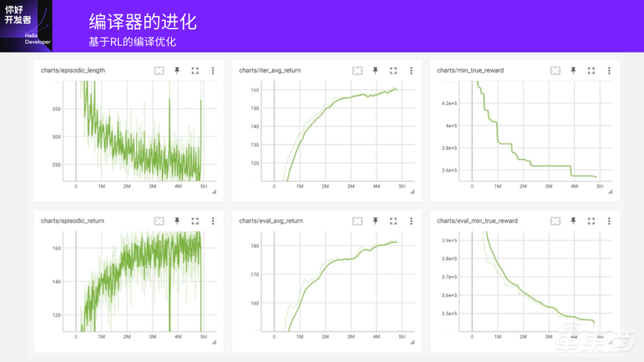644x362 pixels.
Task: Pin the charts/iter_avg_return card
Action: pyautogui.click(x=375, y=70)
